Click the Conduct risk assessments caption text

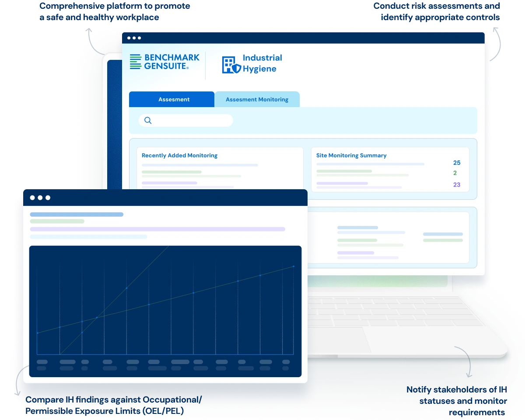[437, 12]
